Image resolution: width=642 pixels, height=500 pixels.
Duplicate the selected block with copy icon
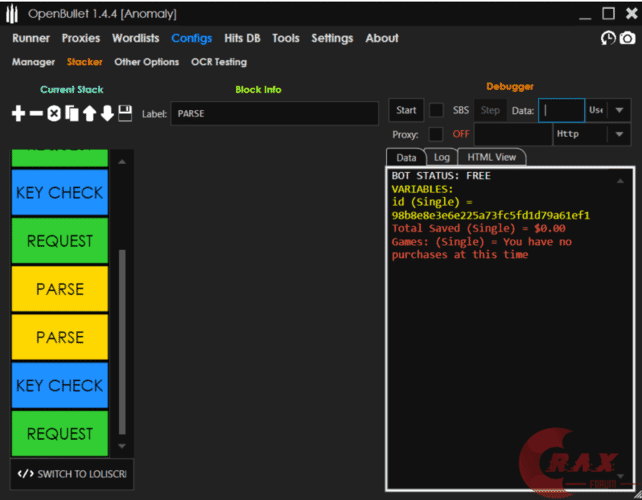72,114
